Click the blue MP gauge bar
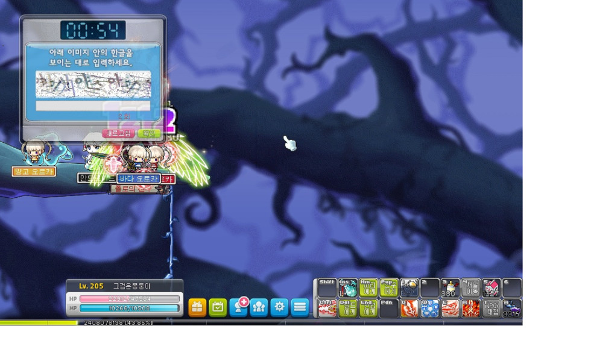Viewport: 591px width, 364px height. [x=130, y=309]
